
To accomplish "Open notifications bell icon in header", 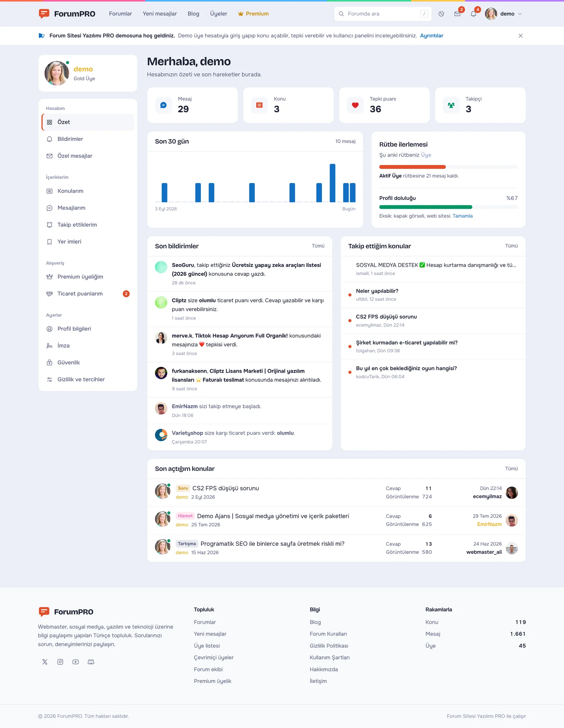I will 473,14.
